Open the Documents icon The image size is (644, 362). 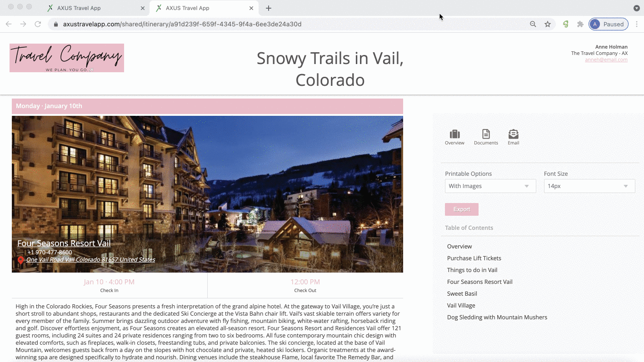pos(486,134)
